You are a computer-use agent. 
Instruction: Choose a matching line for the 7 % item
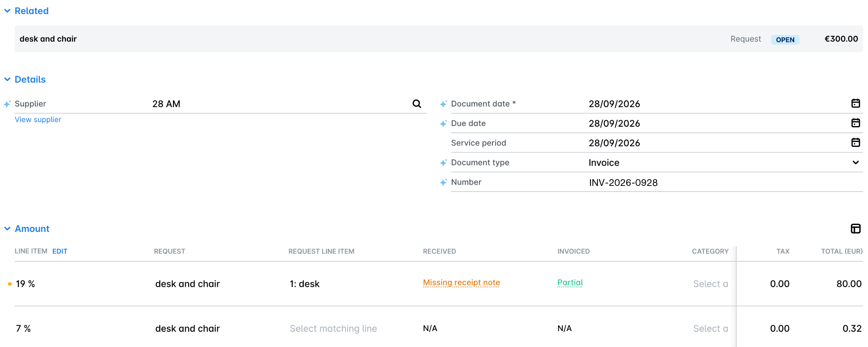click(333, 328)
